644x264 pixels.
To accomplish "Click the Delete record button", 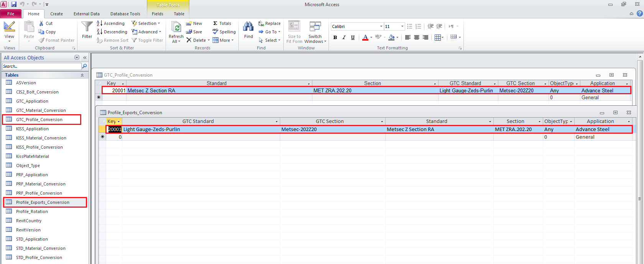I will (198, 40).
